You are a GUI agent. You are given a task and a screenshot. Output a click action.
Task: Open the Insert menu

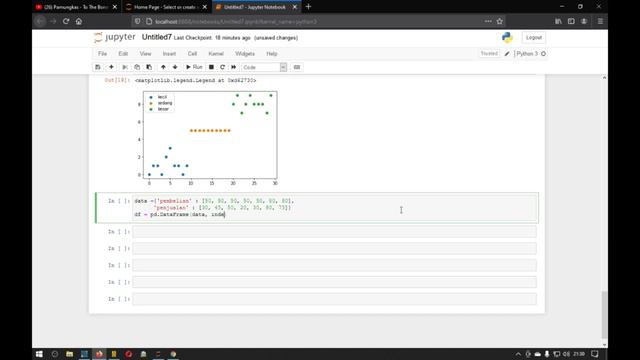tap(169, 53)
